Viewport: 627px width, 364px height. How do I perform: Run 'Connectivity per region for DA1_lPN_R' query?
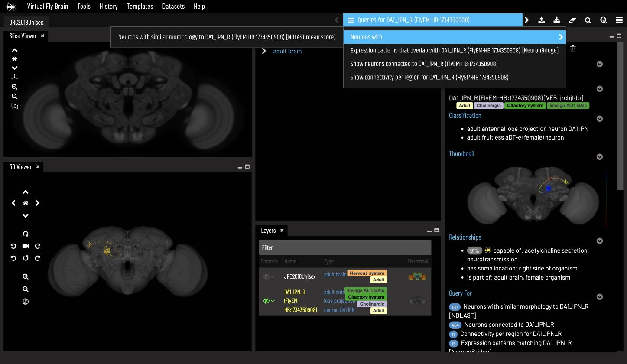511,334
